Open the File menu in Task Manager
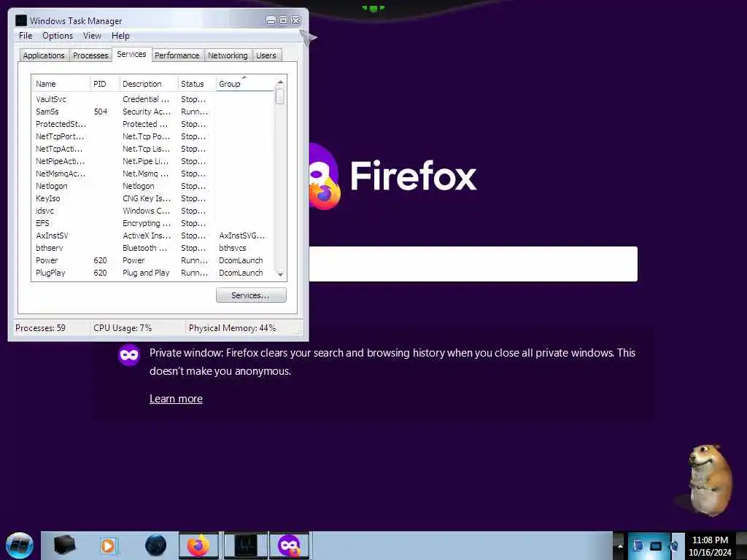 point(26,36)
